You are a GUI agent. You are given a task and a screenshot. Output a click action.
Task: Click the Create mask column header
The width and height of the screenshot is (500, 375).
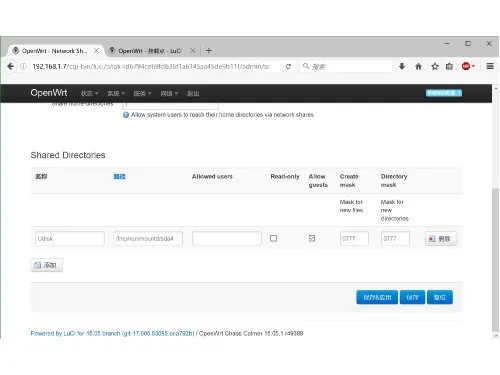click(x=349, y=180)
